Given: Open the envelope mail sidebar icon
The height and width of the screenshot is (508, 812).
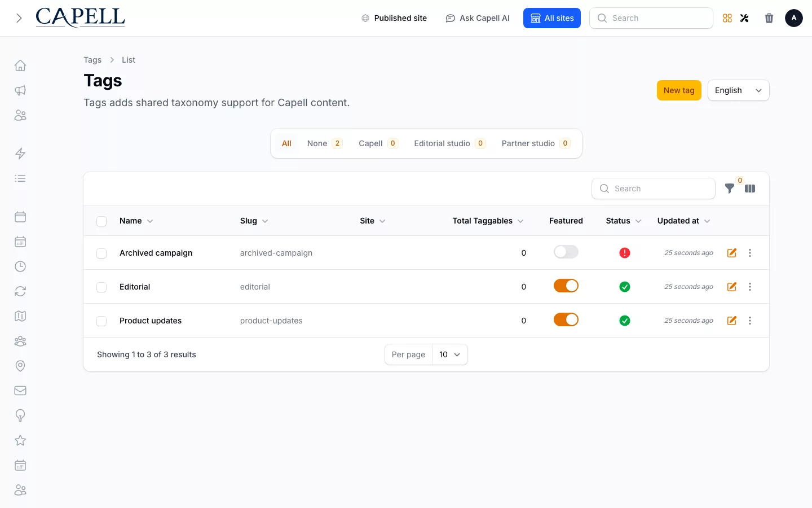Looking at the screenshot, I should coord(20,391).
